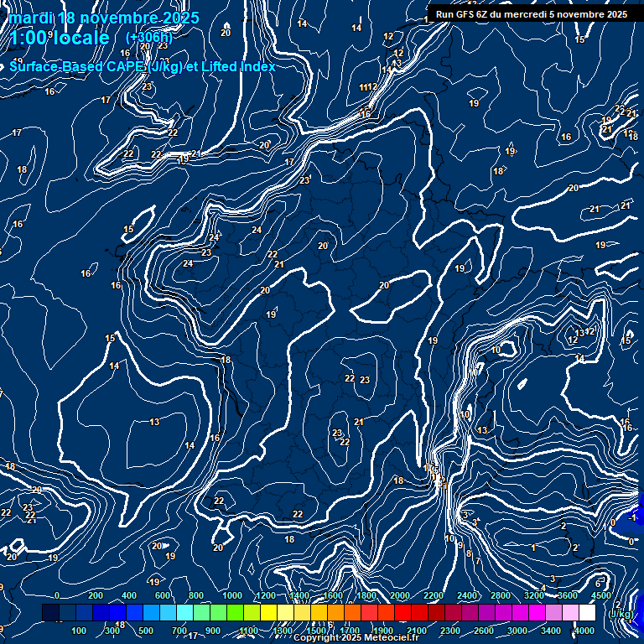The height and width of the screenshot is (644, 644).
Task: Click the light pink swatch between 3600 and 4000
Action: [570, 612]
